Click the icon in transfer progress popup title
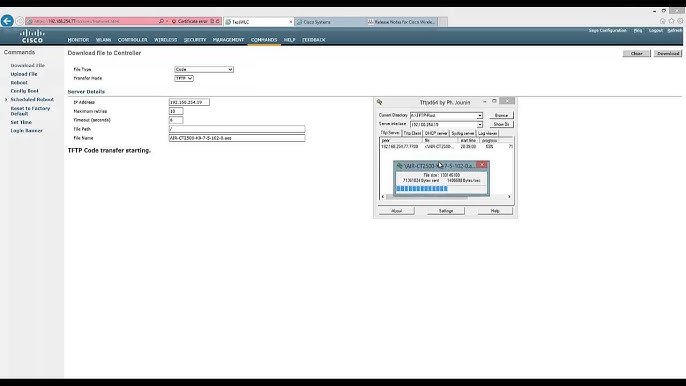686x386 pixels. (x=399, y=166)
